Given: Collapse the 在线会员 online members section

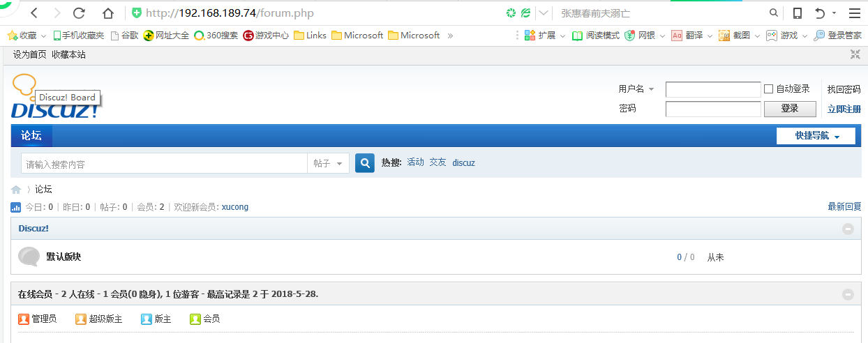Looking at the screenshot, I should coord(848,294).
